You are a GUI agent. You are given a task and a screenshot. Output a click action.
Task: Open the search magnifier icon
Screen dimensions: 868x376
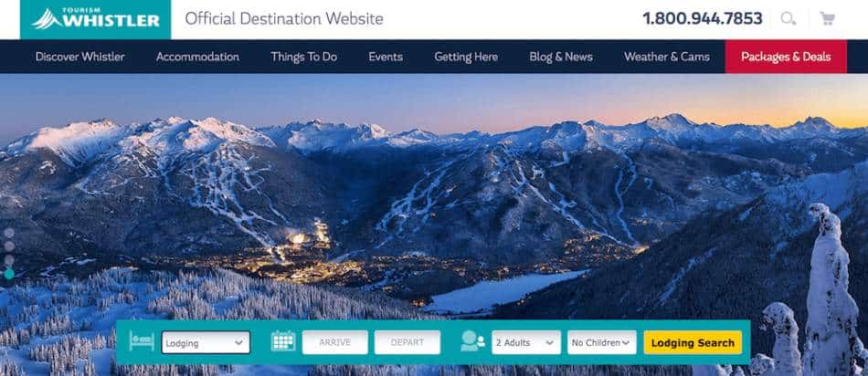(x=789, y=19)
